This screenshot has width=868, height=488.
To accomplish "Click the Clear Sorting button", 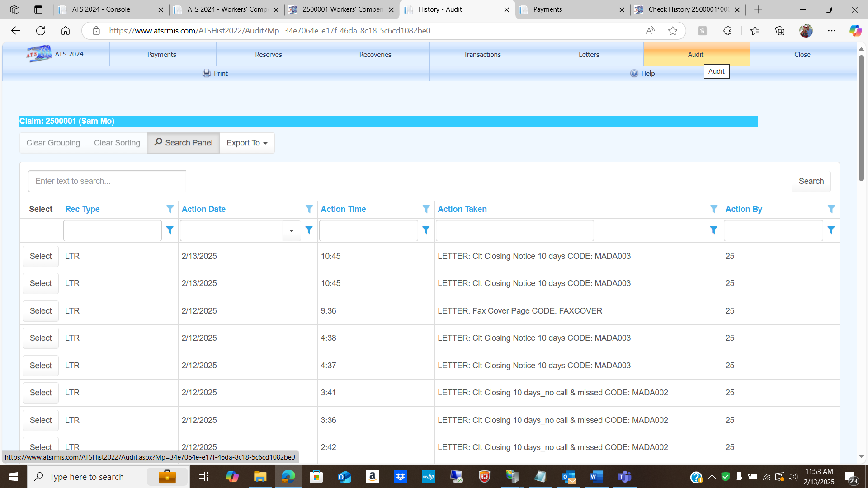I will coord(117,143).
